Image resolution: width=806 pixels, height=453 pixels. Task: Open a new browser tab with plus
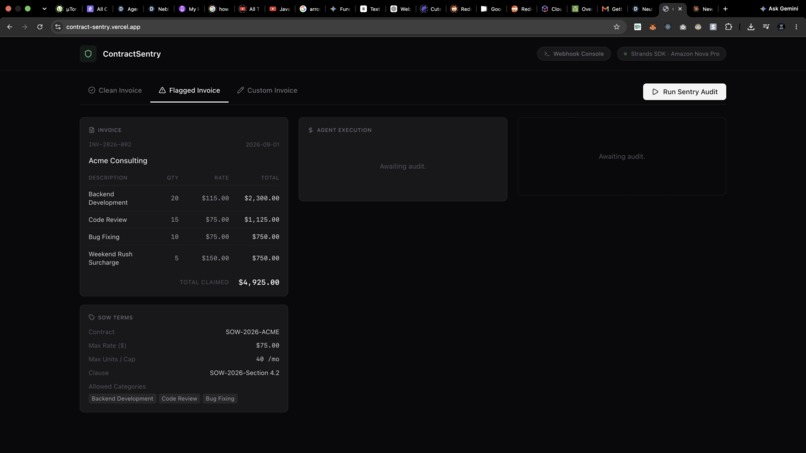(725, 9)
